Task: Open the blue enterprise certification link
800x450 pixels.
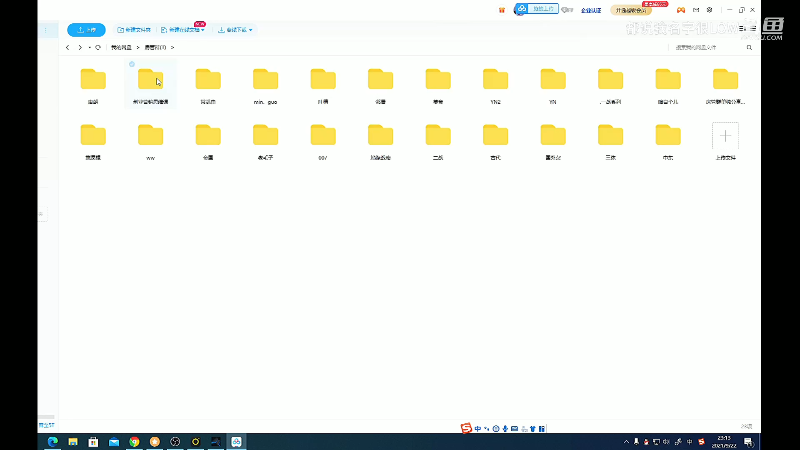Action: (591, 10)
